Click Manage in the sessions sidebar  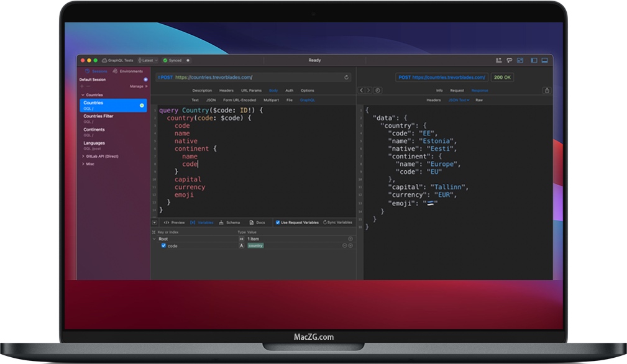tap(137, 86)
